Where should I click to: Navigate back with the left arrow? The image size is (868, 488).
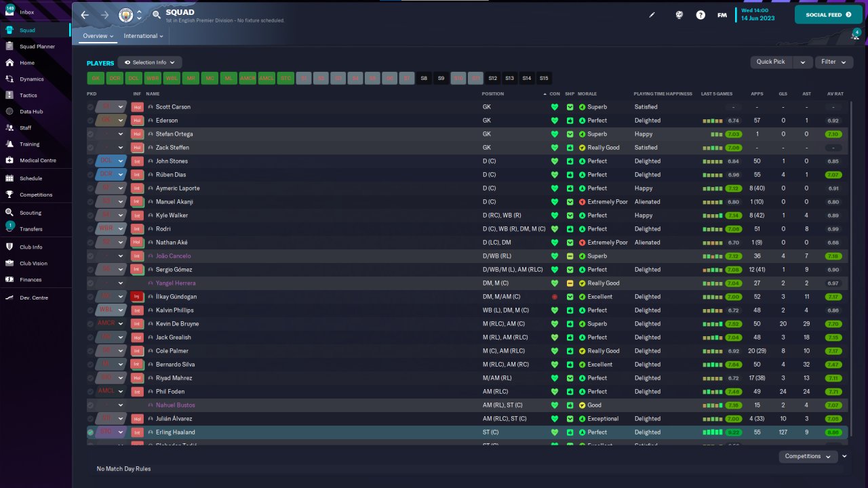[x=85, y=15]
